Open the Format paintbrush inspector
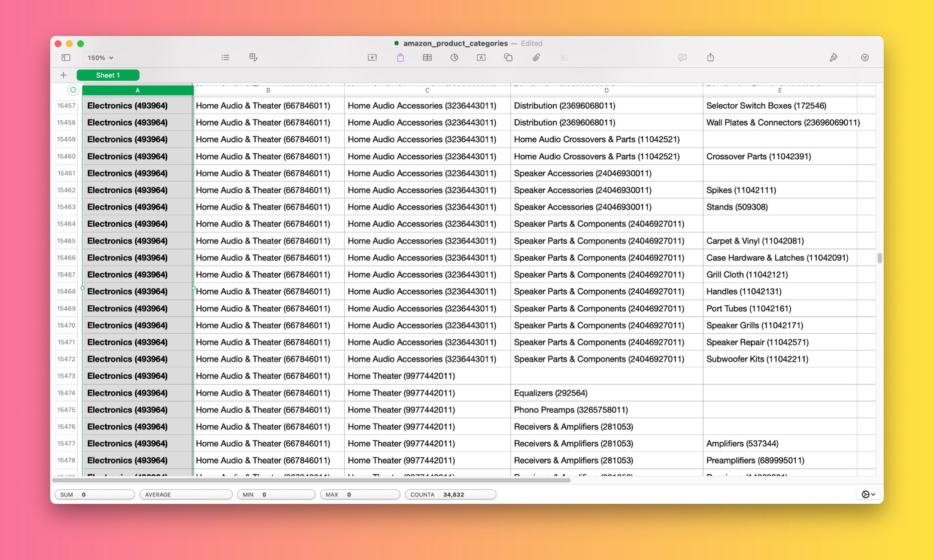 [833, 57]
